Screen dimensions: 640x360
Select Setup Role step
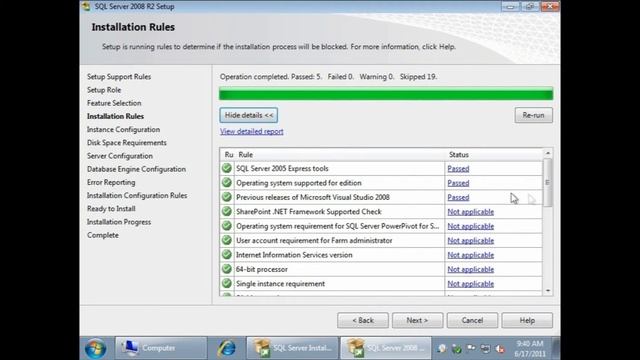tap(104, 90)
